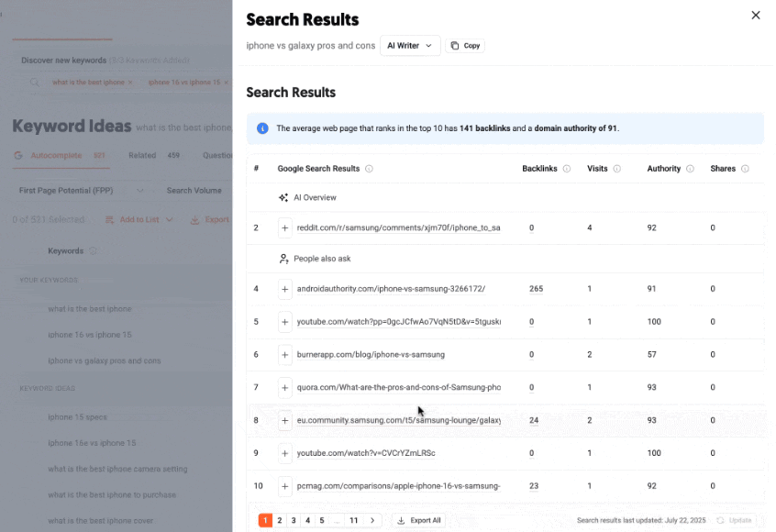
Task: Close the Search Results panel
Action: 755,16
